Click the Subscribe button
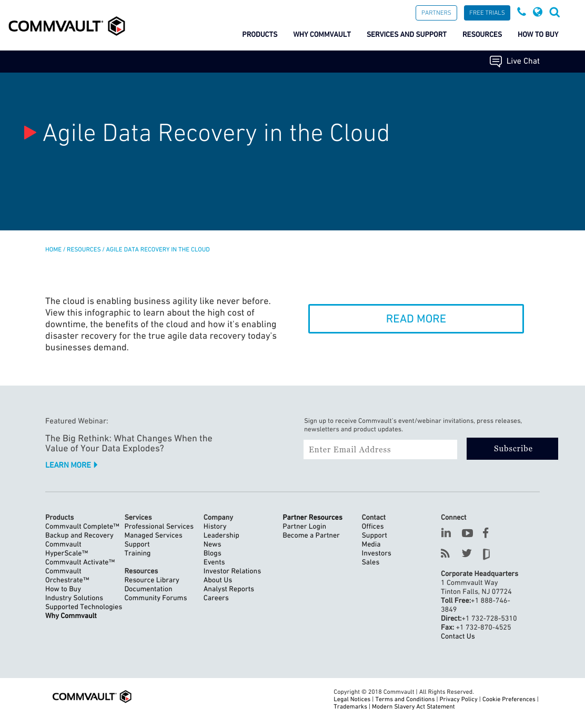Image resolution: width=585 pixels, height=728 pixels. tap(512, 449)
